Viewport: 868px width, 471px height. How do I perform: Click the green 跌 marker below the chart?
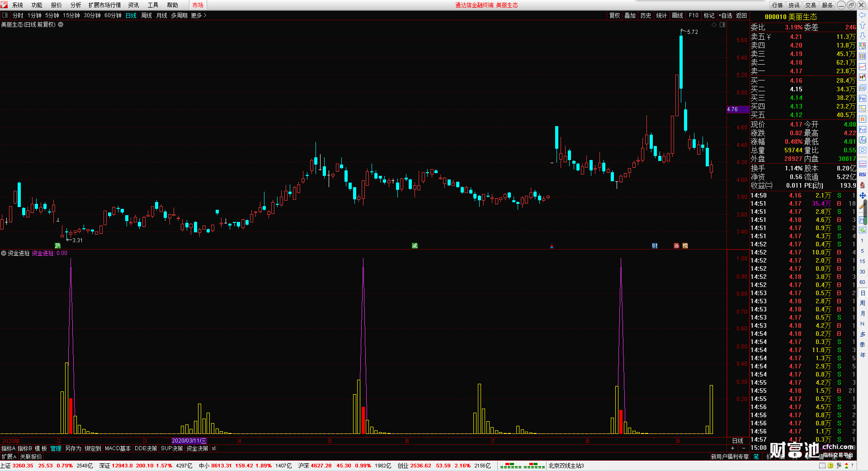point(58,246)
